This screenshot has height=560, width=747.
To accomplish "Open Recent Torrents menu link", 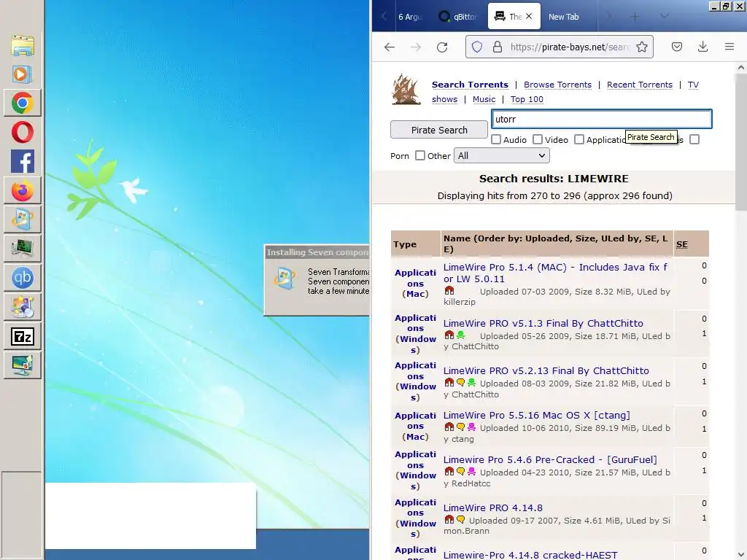I will (639, 85).
